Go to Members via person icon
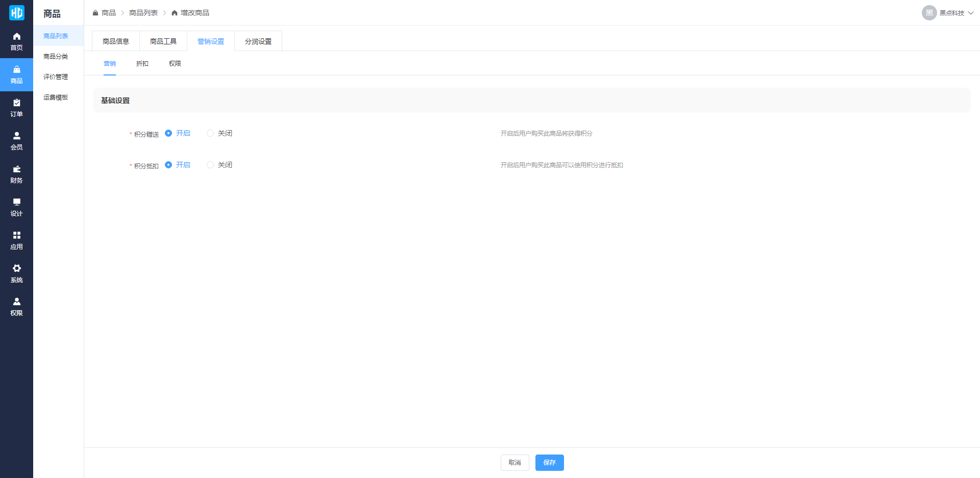 16,136
